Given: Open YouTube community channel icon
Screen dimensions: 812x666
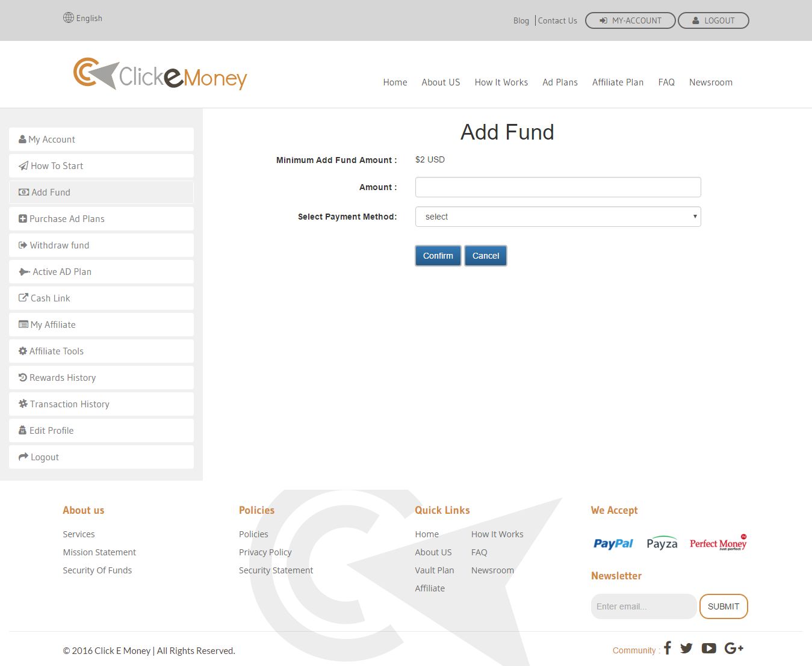Looking at the screenshot, I should tap(709, 648).
